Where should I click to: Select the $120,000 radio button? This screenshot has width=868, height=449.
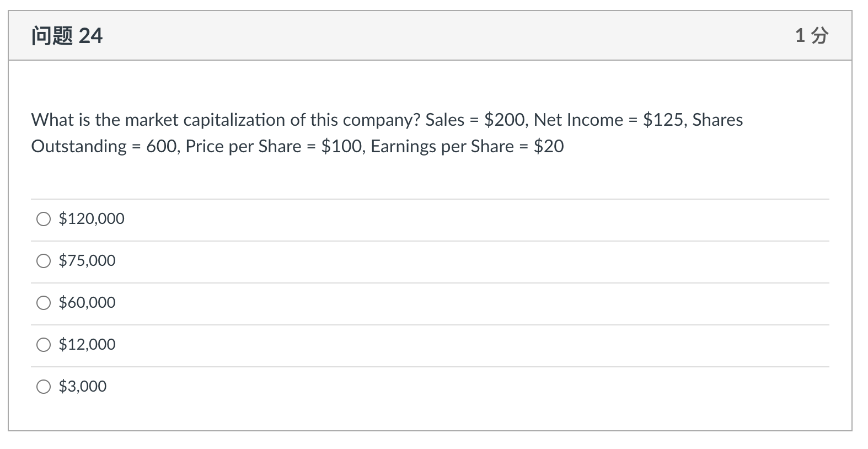pyautogui.click(x=44, y=219)
